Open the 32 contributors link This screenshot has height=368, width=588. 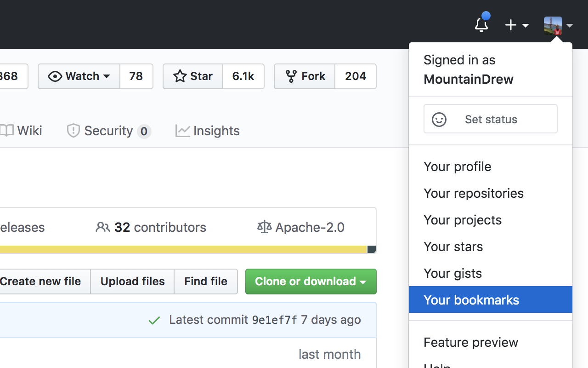pyautogui.click(x=151, y=227)
